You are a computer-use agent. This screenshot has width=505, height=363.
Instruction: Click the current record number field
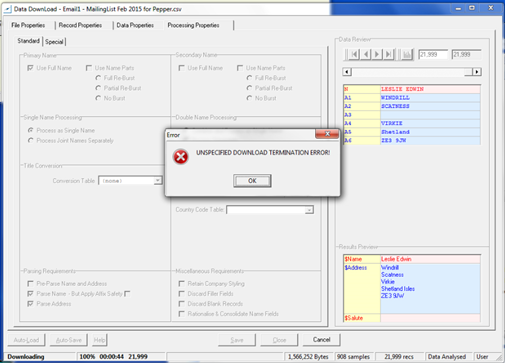tap(433, 54)
